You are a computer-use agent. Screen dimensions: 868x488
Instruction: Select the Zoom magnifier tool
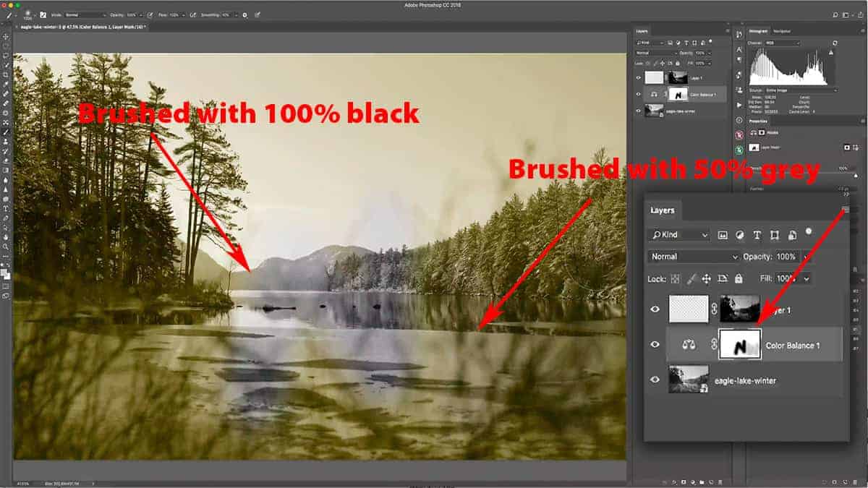pos(7,247)
